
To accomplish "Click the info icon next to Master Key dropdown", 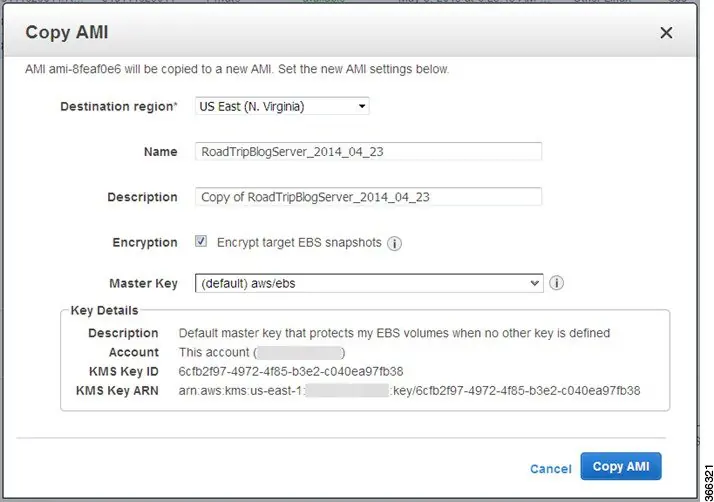I will pyautogui.click(x=556, y=283).
